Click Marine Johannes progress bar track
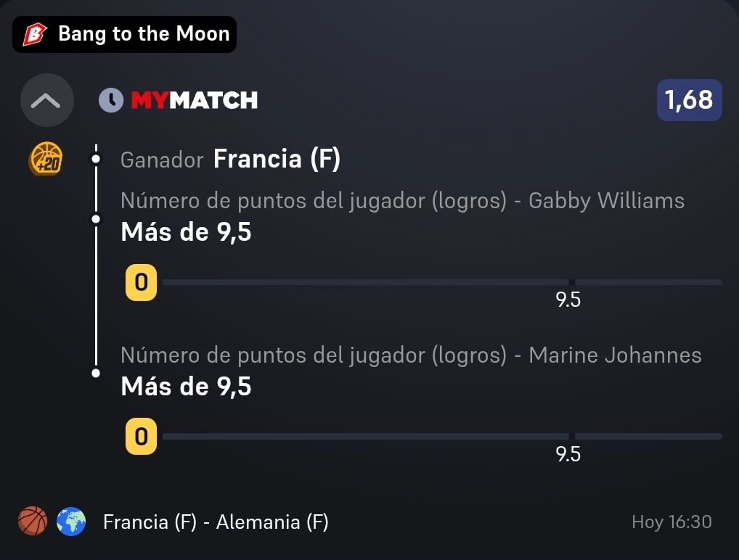 pos(442,437)
